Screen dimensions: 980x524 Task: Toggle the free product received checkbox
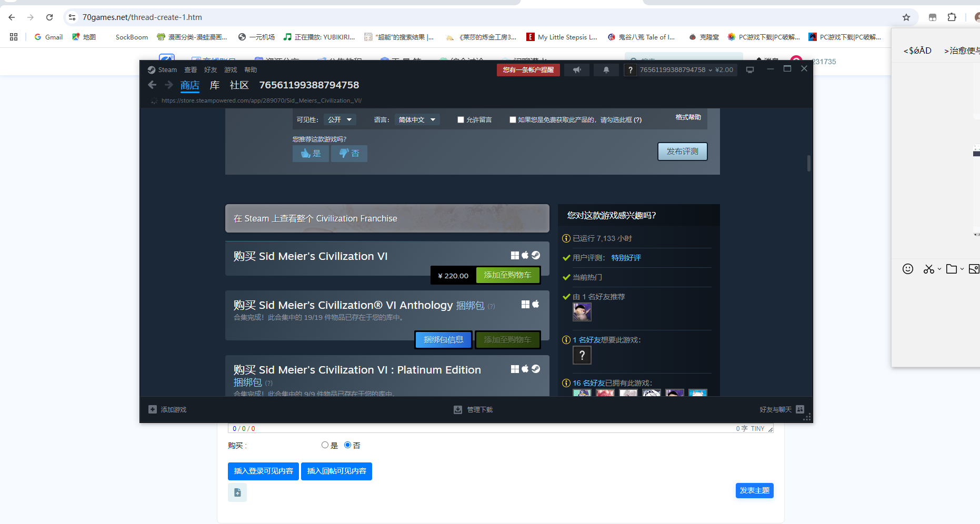[513, 120]
